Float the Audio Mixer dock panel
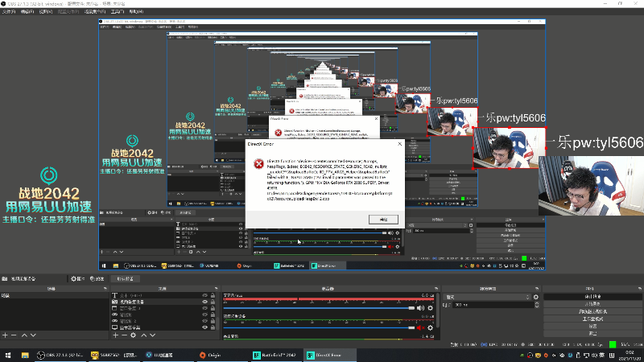 (x=436, y=289)
